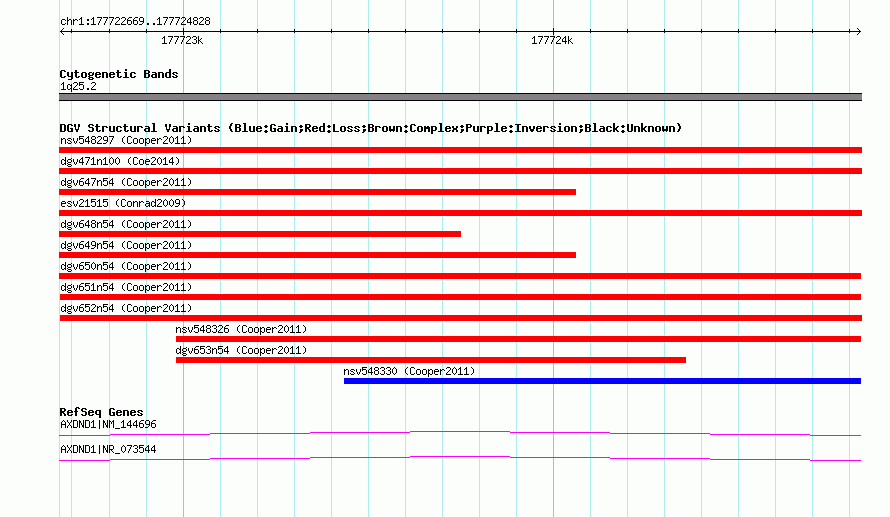Select the esv21515 (Conrad2009) label
Screen dimensions: 890x517
click(x=123, y=203)
